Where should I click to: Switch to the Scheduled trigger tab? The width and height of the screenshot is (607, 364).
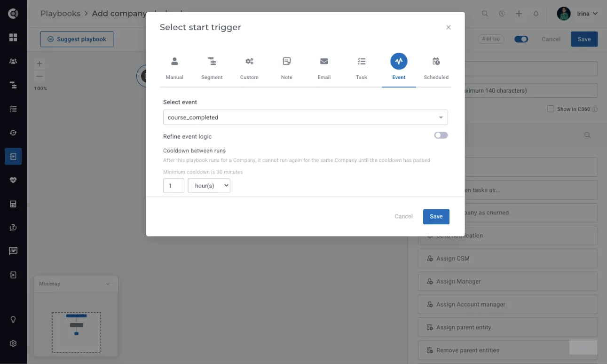436,68
